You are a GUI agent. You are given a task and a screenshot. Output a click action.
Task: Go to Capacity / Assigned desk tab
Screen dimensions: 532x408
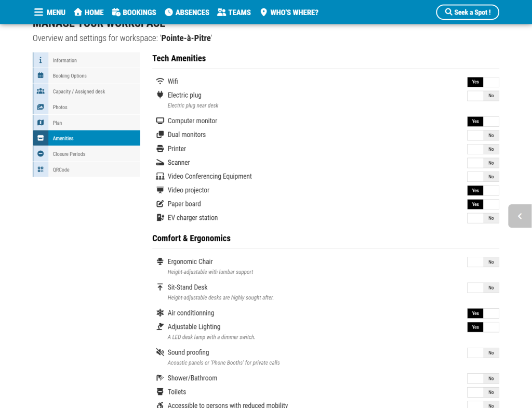tap(87, 91)
